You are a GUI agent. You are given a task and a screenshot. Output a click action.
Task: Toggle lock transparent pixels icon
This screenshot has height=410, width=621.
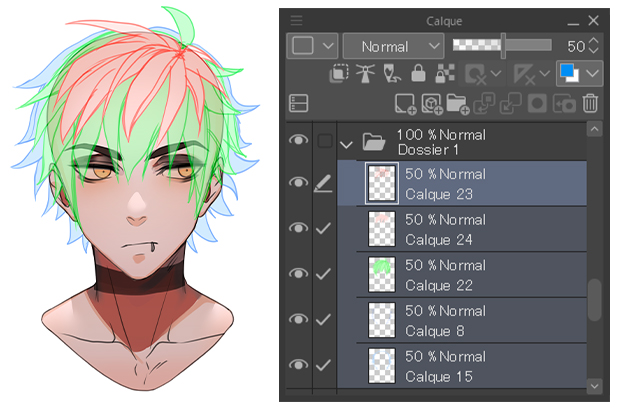click(x=445, y=74)
